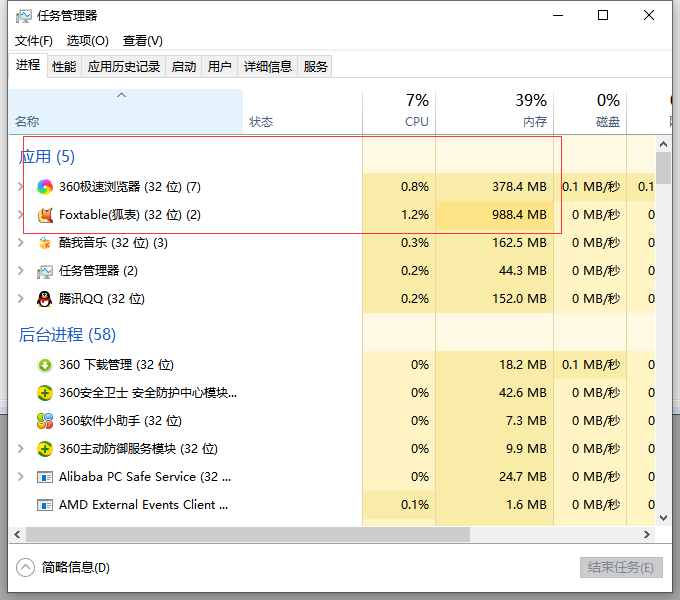Click the 988.4 MB memory value

pos(519,215)
